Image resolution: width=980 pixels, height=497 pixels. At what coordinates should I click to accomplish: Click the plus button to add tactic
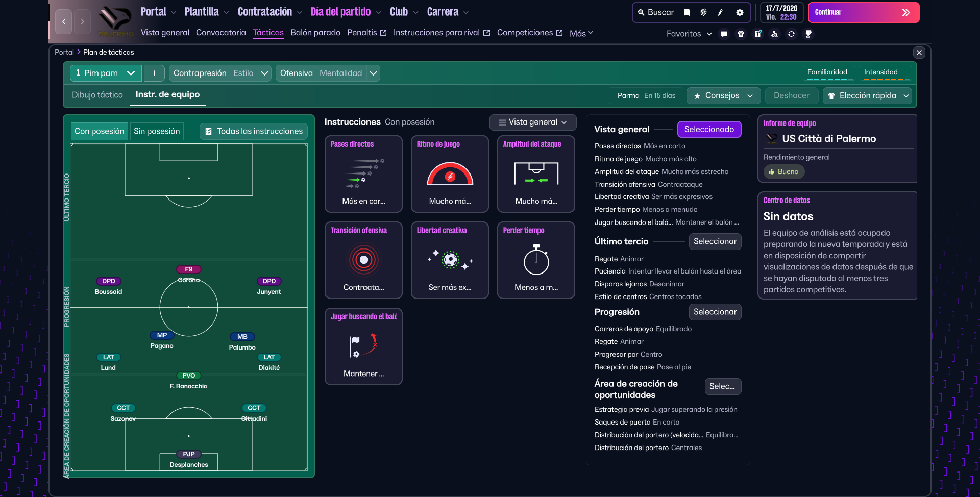tap(154, 73)
